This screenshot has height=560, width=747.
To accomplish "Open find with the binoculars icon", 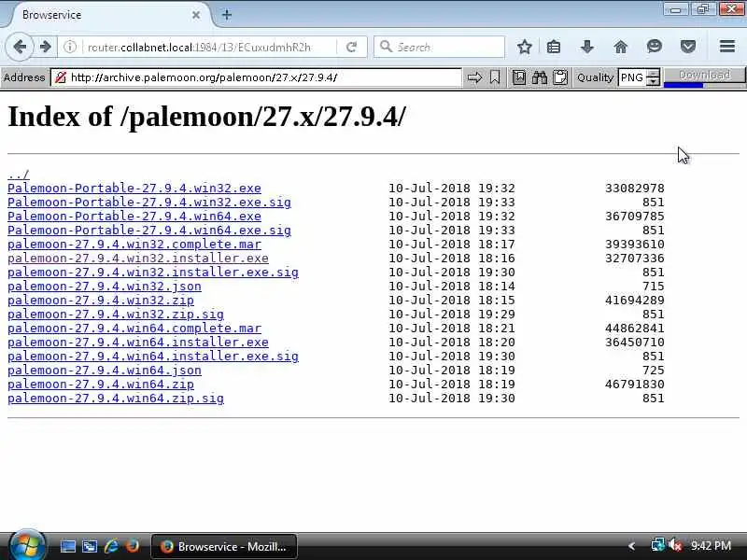I will (540, 77).
